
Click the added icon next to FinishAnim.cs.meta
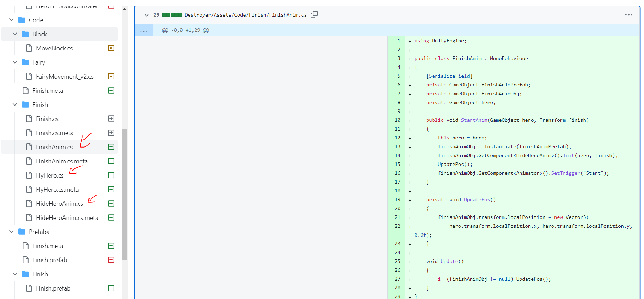(x=111, y=161)
